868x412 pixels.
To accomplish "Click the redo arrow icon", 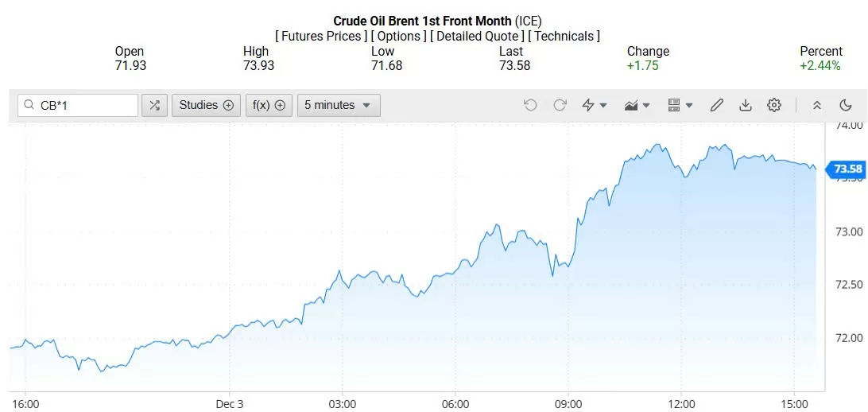I will (x=560, y=105).
